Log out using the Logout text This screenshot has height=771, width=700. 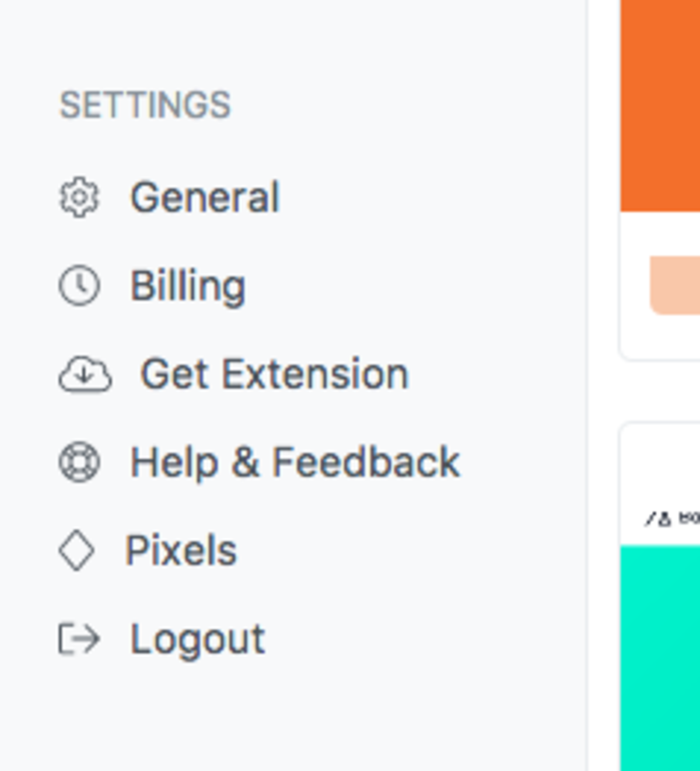click(x=197, y=640)
